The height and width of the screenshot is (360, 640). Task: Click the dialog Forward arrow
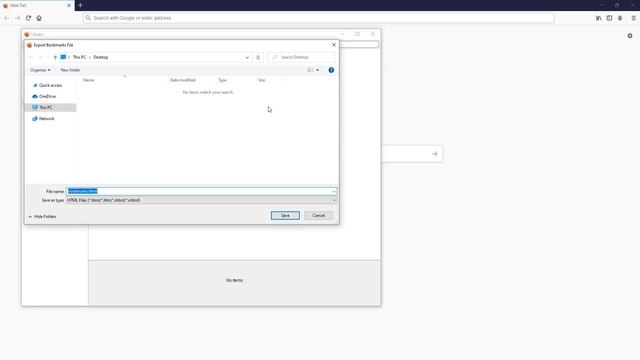click(41, 58)
